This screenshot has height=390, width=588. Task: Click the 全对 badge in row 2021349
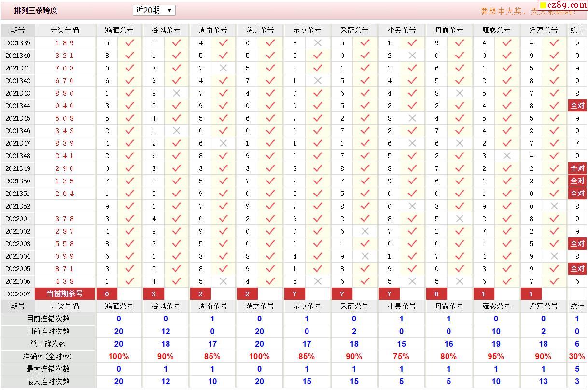577,168
